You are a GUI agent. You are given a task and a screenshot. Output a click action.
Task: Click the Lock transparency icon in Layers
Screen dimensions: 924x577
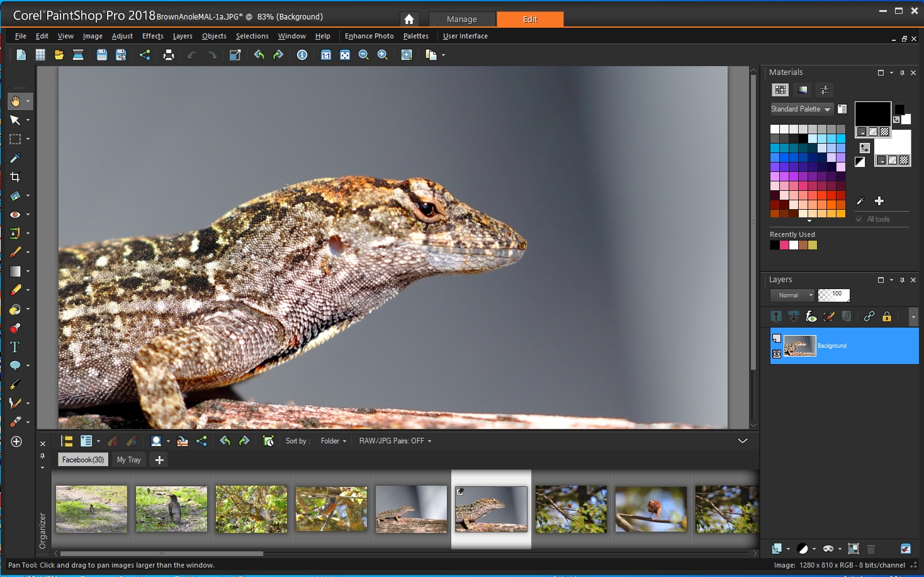coord(887,317)
